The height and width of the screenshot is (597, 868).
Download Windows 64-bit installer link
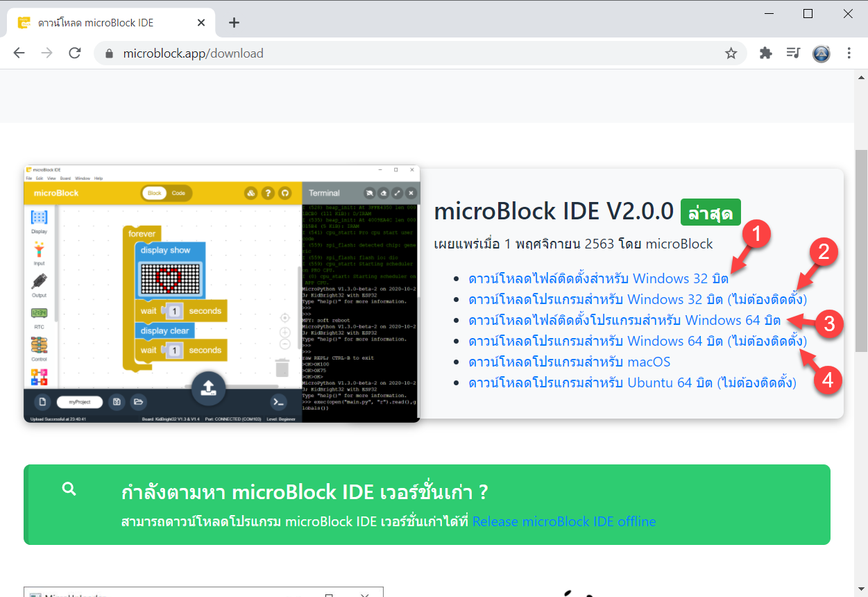coord(624,321)
